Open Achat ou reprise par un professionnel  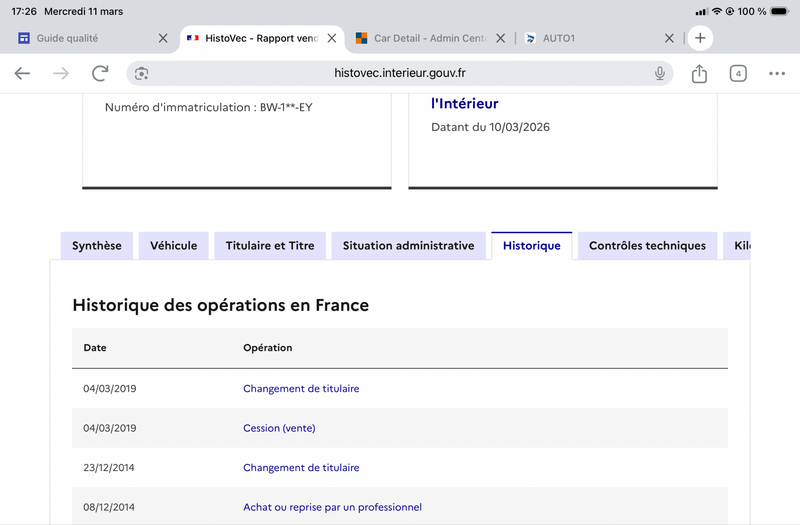332,507
